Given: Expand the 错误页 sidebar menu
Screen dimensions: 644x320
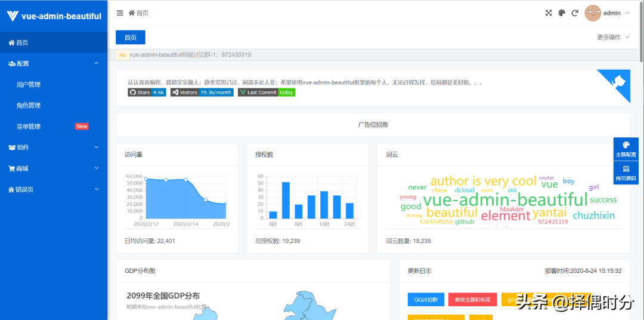Looking at the screenshot, I should (54, 189).
